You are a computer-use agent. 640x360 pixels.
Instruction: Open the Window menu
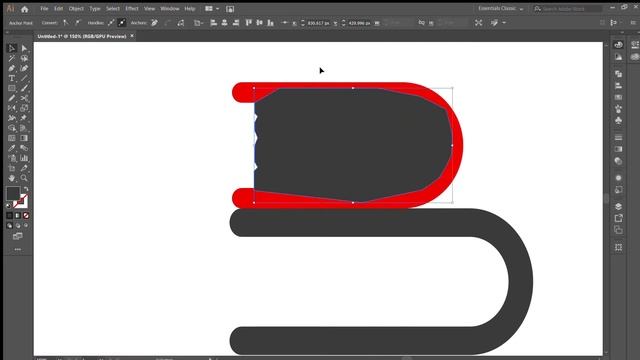pyautogui.click(x=170, y=9)
